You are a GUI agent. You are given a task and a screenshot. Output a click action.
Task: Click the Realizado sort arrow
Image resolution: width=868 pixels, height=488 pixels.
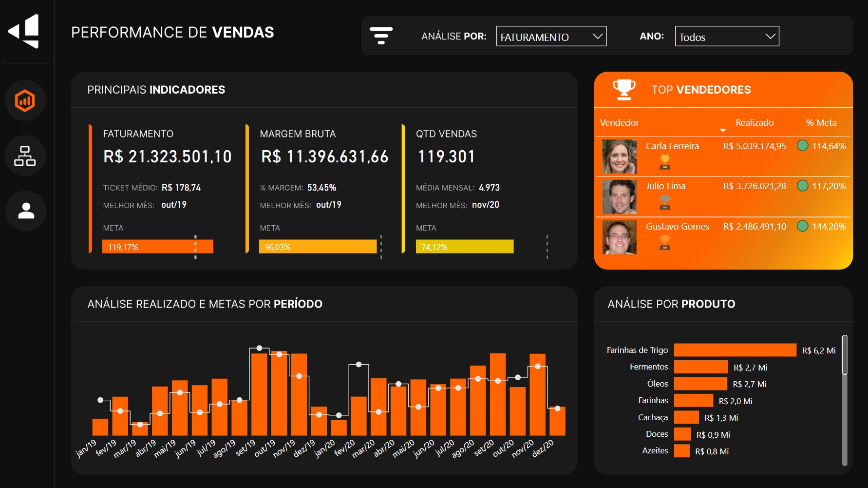723,130
